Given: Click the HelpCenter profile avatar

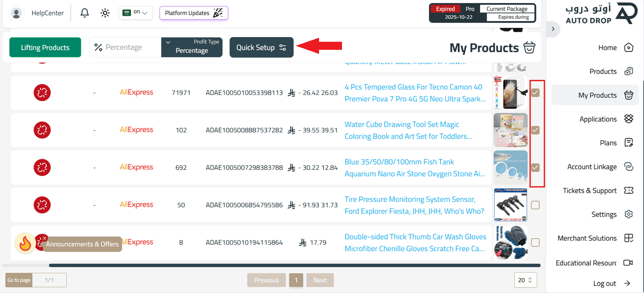Looking at the screenshot, I should coord(17,13).
